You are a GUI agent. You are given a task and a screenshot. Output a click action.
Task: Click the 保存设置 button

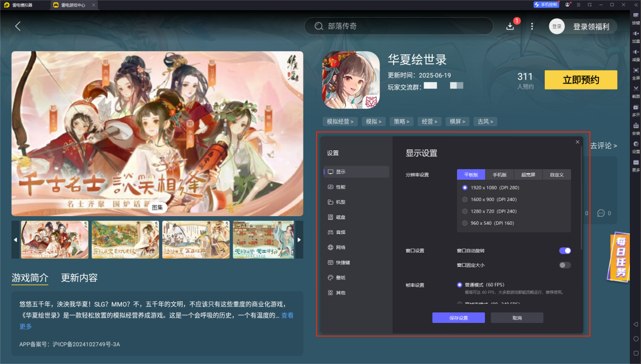459,318
